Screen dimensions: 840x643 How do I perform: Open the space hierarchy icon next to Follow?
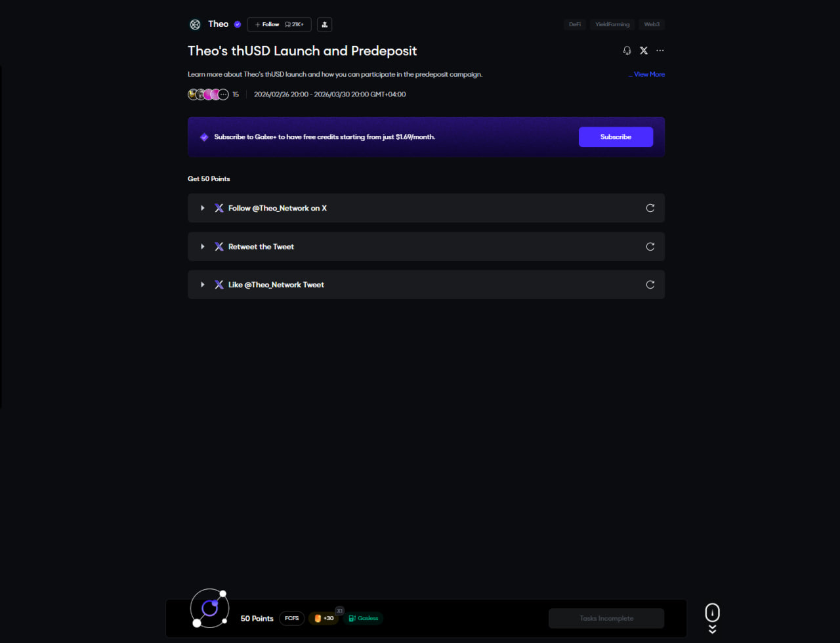tap(324, 24)
